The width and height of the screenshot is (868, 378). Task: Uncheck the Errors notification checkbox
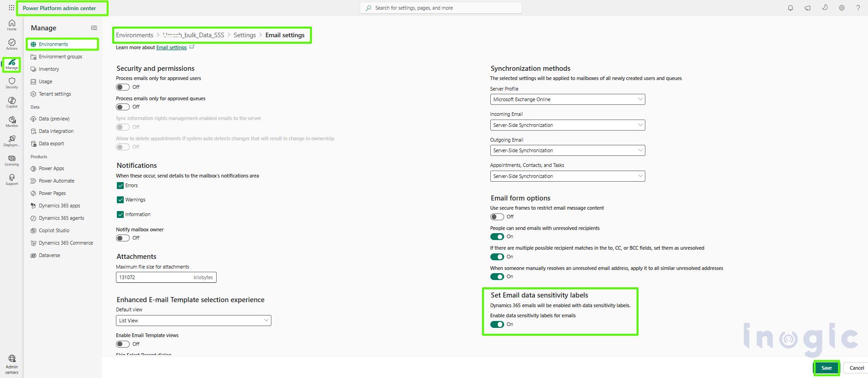pyautogui.click(x=120, y=185)
